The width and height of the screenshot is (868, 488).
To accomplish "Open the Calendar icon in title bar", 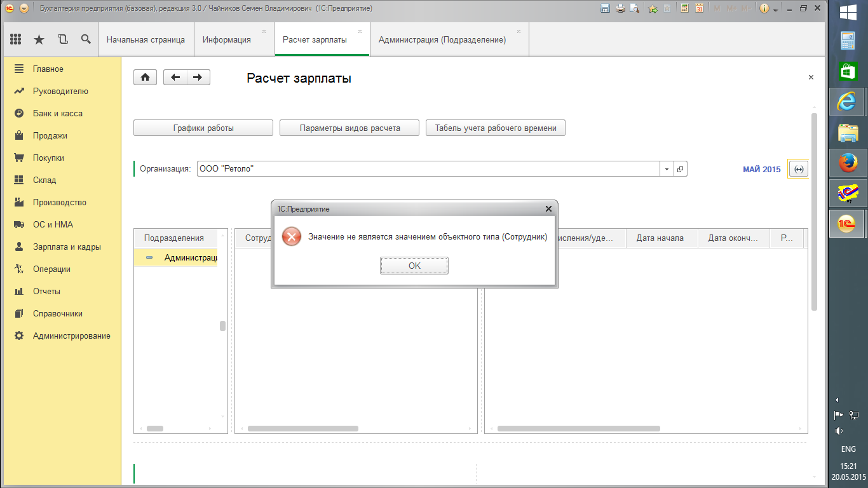I will click(x=700, y=9).
